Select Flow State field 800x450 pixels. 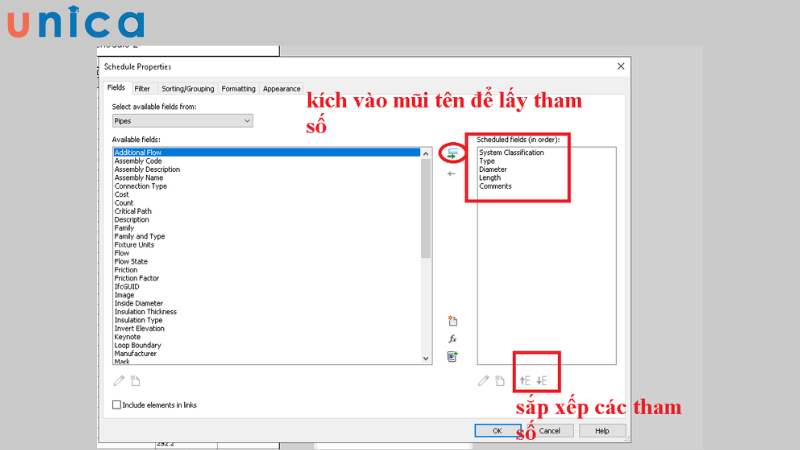(x=131, y=261)
